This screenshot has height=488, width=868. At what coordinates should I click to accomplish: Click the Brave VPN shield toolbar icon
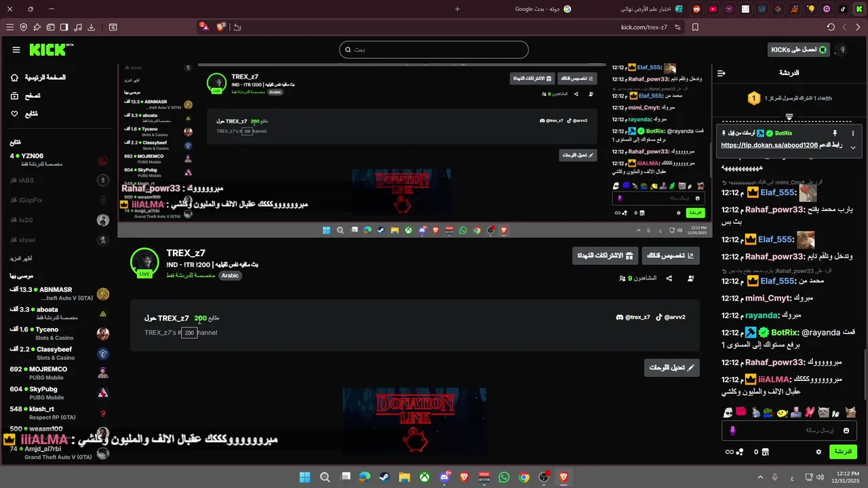pyautogui.click(x=24, y=27)
